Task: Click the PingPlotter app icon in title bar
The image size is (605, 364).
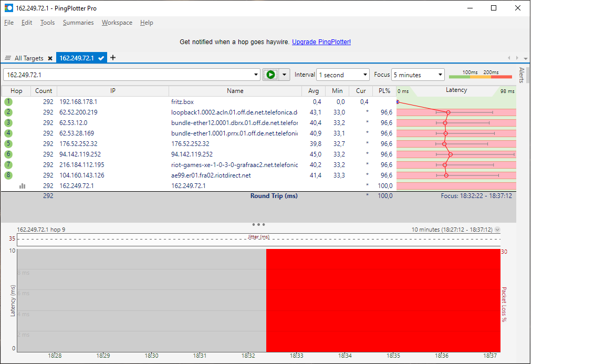Action: coord(8,8)
